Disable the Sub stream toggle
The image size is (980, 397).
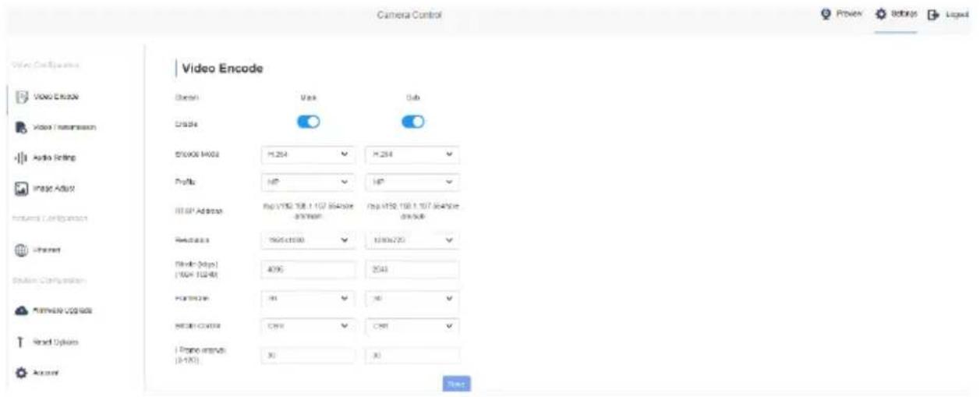pyautogui.click(x=413, y=122)
